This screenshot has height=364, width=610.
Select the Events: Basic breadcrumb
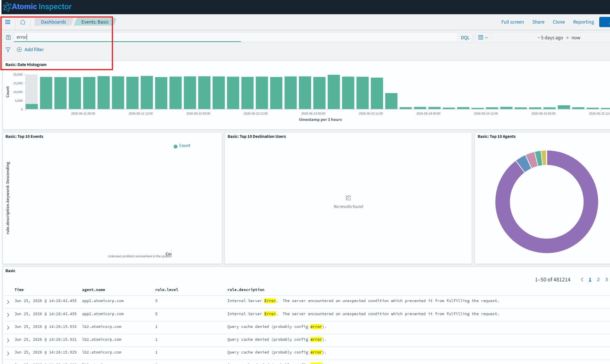click(x=95, y=22)
